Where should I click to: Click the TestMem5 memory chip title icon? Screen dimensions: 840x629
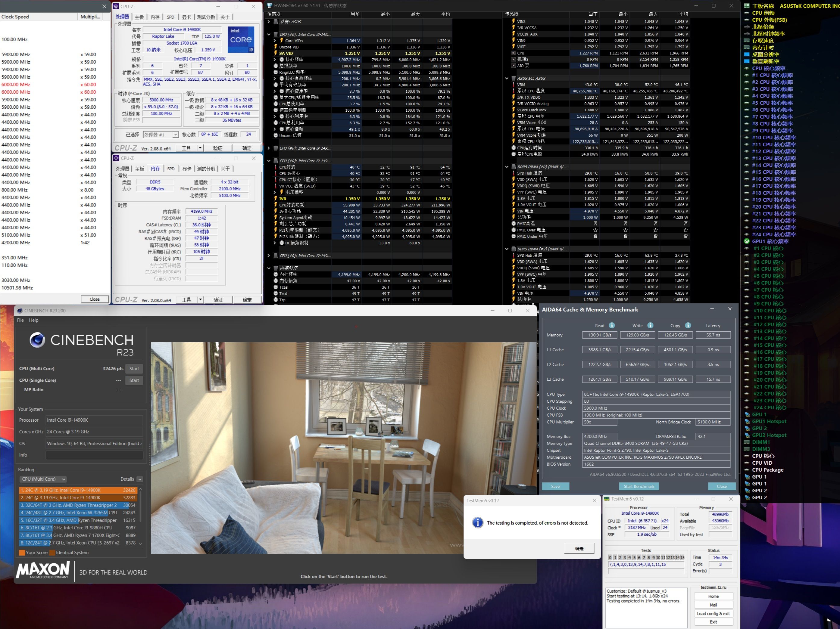click(x=607, y=499)
